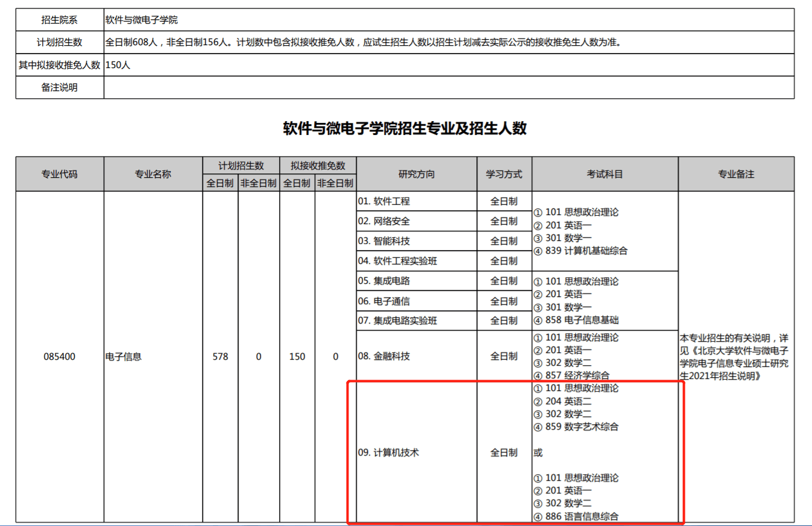
Task: Click the 03. 智能科技 direction row
Action: (x=417, y=241)
